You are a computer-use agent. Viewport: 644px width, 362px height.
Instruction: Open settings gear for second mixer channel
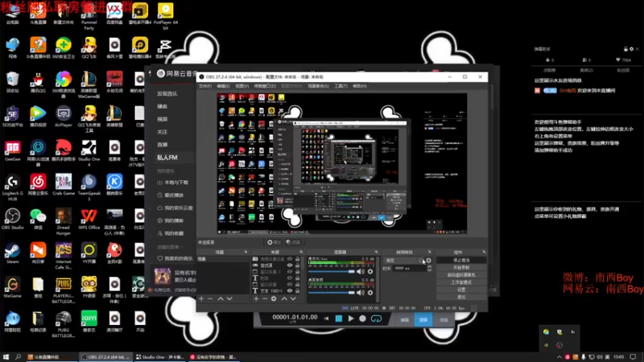pyautogui.click(x=370, y=293)
